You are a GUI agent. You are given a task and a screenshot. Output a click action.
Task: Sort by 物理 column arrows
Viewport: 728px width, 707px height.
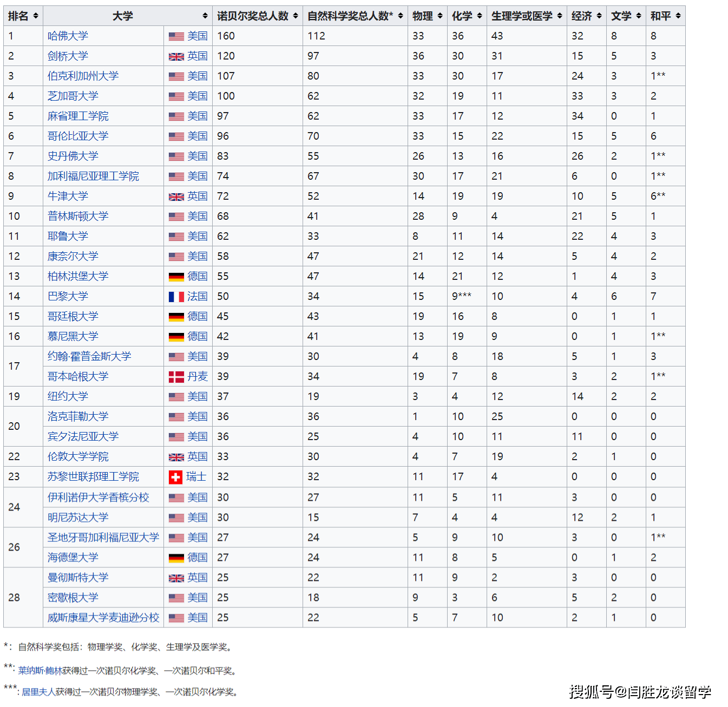(440, 16)
